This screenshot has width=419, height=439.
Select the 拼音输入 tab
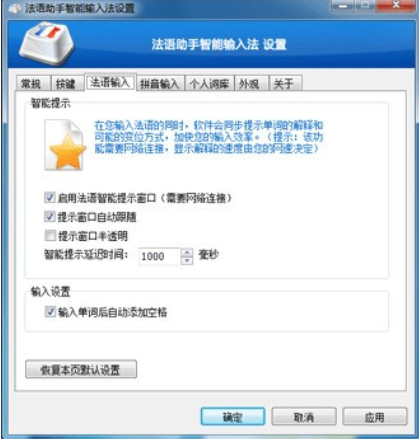[160, 83]
